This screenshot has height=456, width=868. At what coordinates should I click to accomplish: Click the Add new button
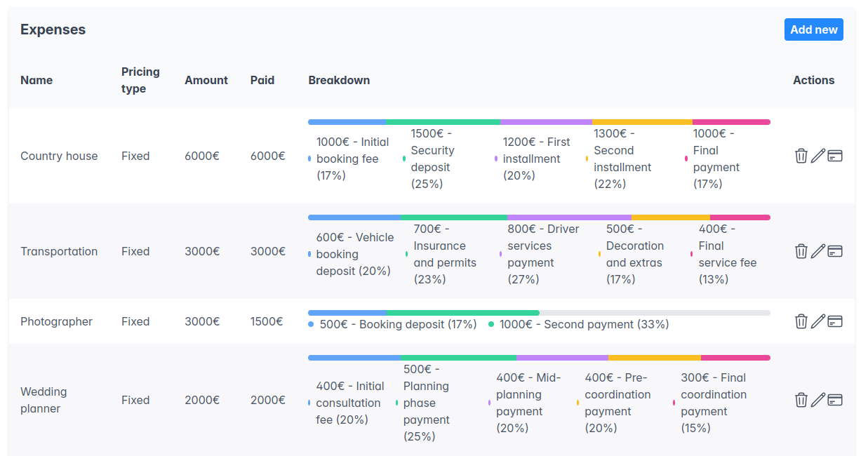coord(814,29)
